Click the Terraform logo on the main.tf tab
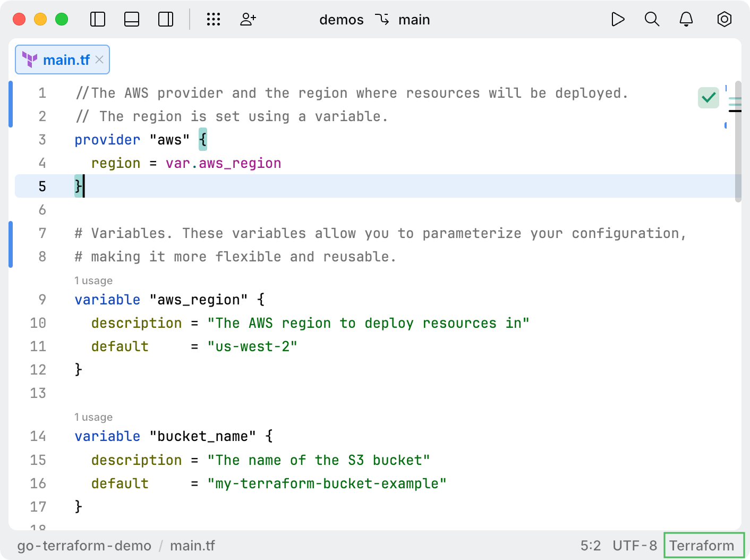Image resolution: width=750 pixels, height=560 pixels. click(31, 60)
